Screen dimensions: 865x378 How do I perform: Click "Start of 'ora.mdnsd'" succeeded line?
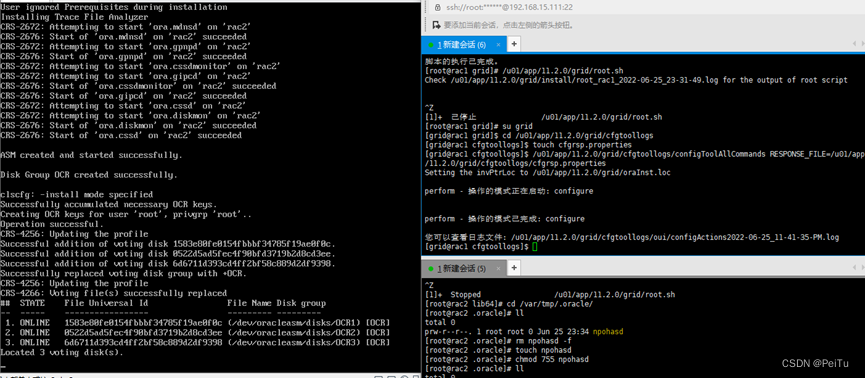pos(124,36)
